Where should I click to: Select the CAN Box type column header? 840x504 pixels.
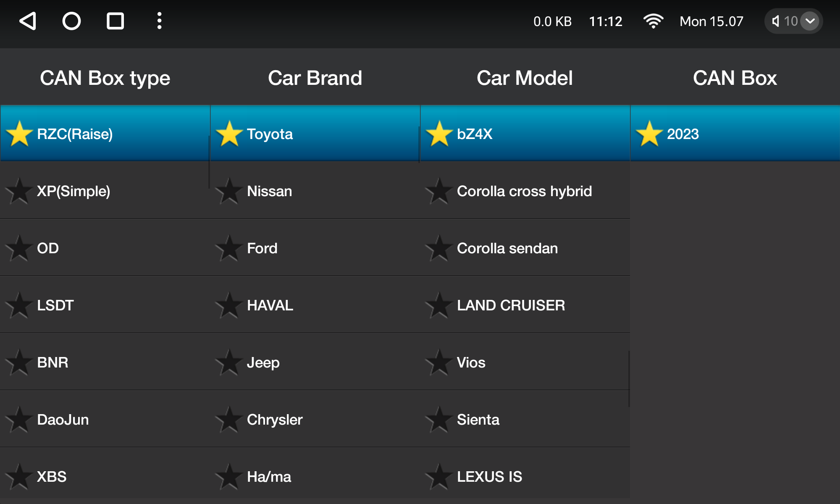[x=105, y=78]
